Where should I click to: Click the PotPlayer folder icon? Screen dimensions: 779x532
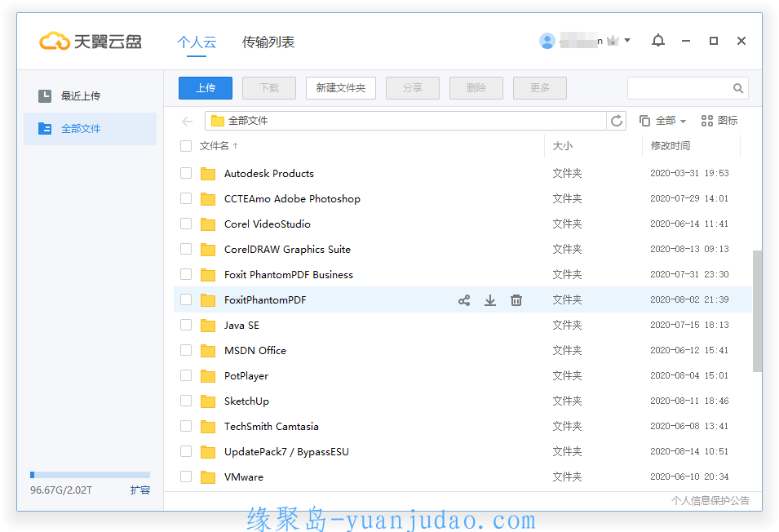[x=208, y=376]
